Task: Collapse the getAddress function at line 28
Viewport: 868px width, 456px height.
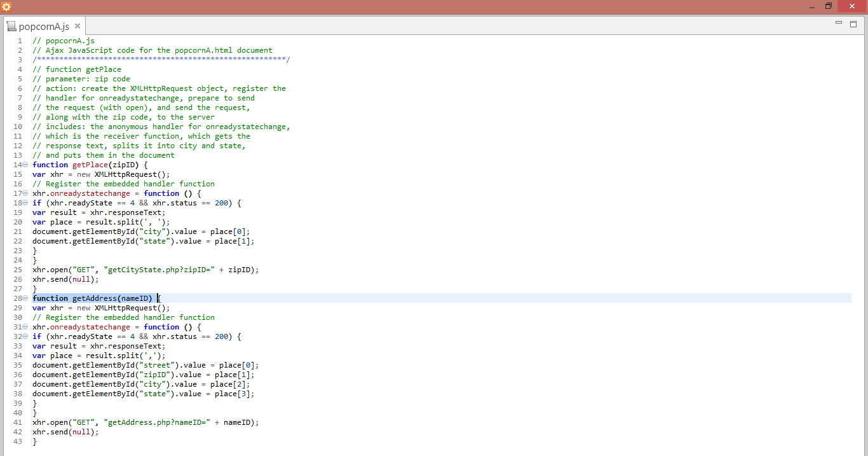Action: (25, 298)
